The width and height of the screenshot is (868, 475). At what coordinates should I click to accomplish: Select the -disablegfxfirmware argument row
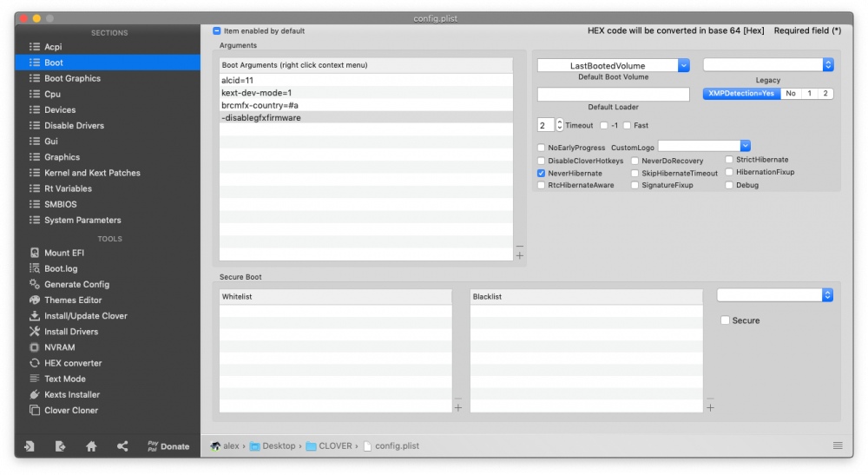(x=366, y=117)
